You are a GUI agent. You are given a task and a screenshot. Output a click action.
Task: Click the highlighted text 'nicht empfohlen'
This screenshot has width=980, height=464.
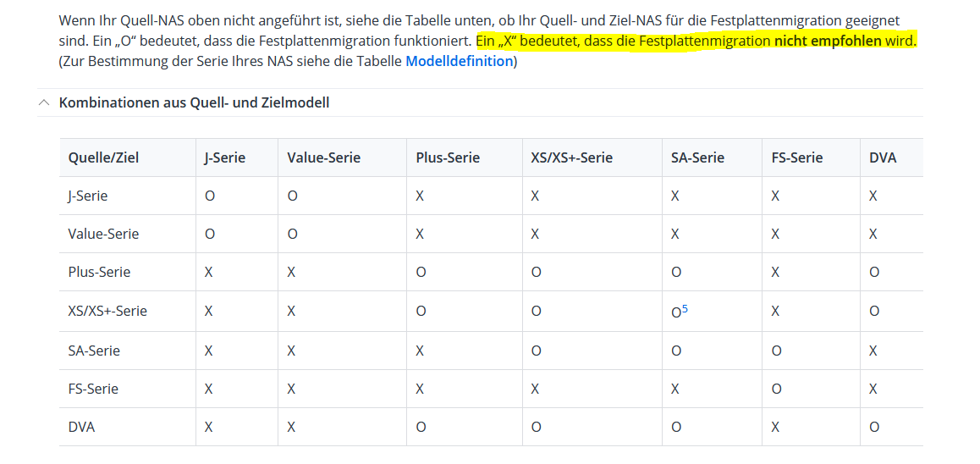[828, 41]
